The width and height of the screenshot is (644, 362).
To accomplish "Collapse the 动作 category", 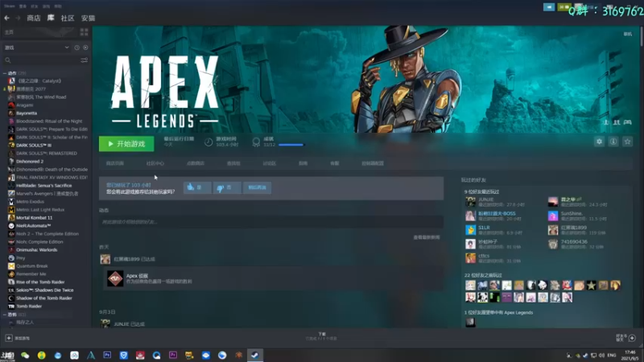I will (x=5, y=73).
